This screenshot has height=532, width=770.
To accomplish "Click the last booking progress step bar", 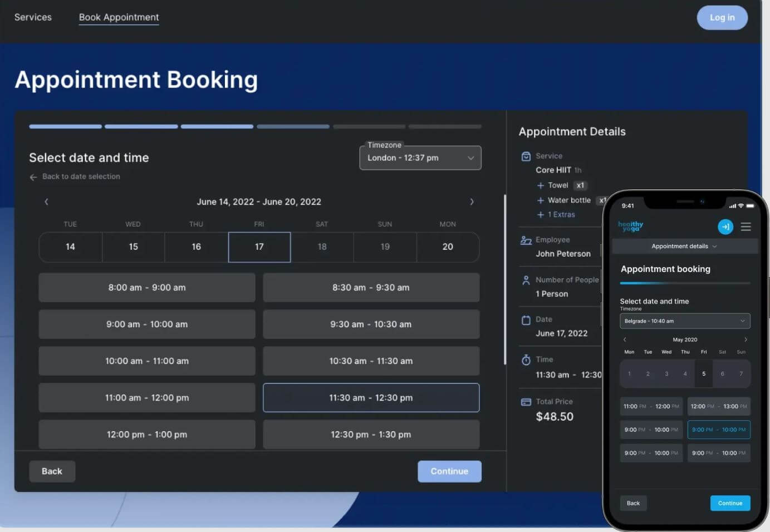I will point(445,127).
